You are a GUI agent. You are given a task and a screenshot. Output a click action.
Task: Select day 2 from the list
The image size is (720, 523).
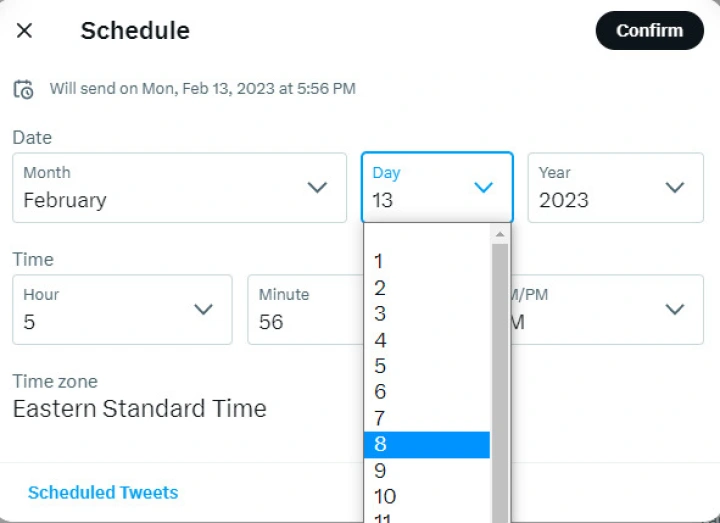427,288
